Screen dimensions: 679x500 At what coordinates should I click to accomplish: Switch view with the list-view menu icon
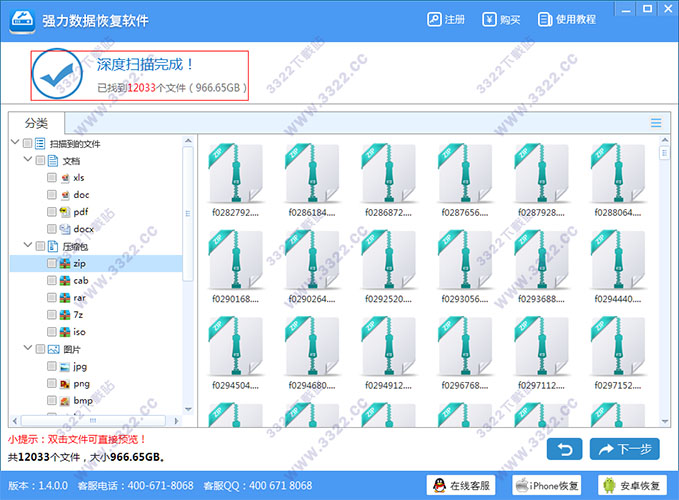pos(656,123)
